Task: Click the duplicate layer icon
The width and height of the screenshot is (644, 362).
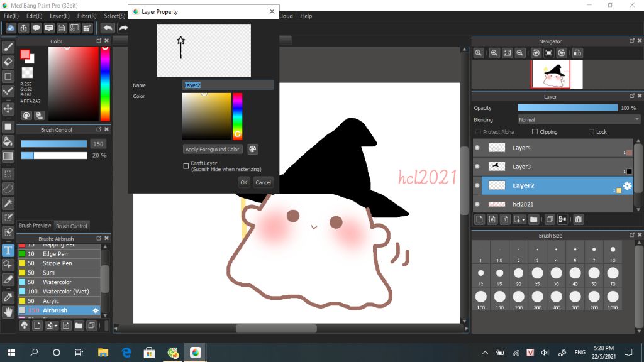Action: point(550,219)
